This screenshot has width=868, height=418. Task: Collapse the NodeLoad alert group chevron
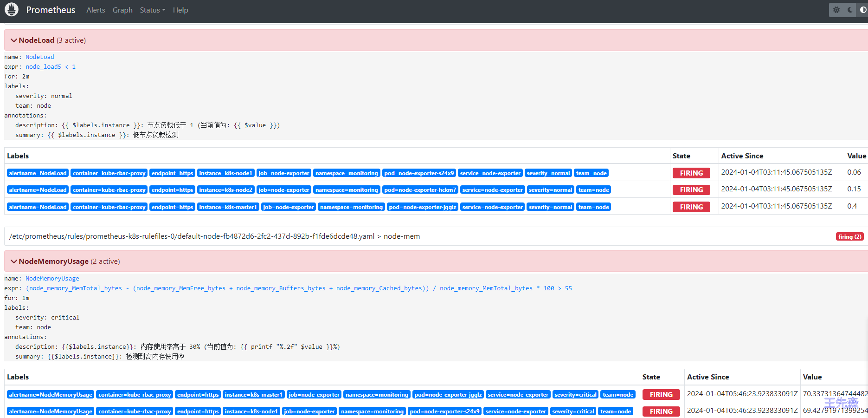14,40
